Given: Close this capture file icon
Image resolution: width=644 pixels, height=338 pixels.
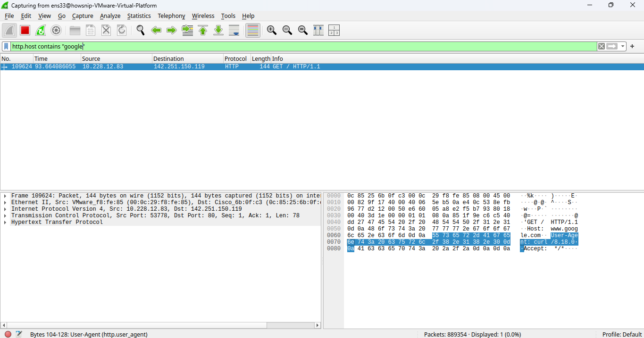Looking at the screenshot, I should pos(106,31).
